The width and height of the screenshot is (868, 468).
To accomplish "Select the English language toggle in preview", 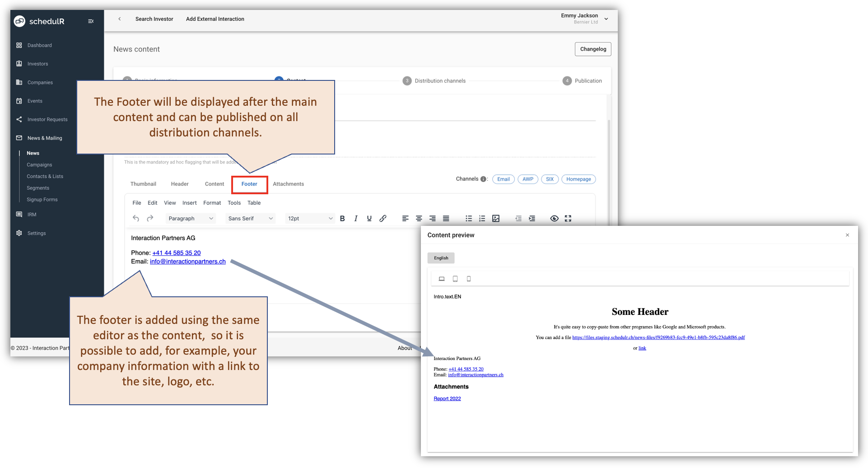I will click(x=441, y=257).
